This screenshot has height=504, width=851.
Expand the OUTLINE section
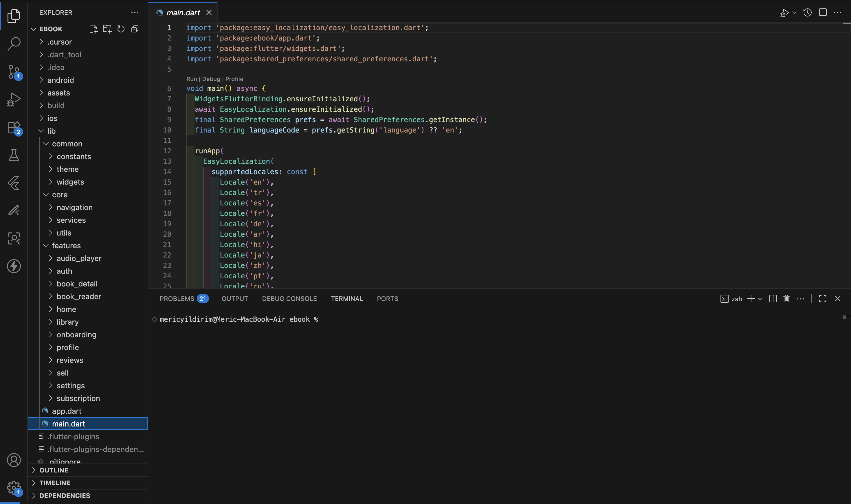coord(54,470)
